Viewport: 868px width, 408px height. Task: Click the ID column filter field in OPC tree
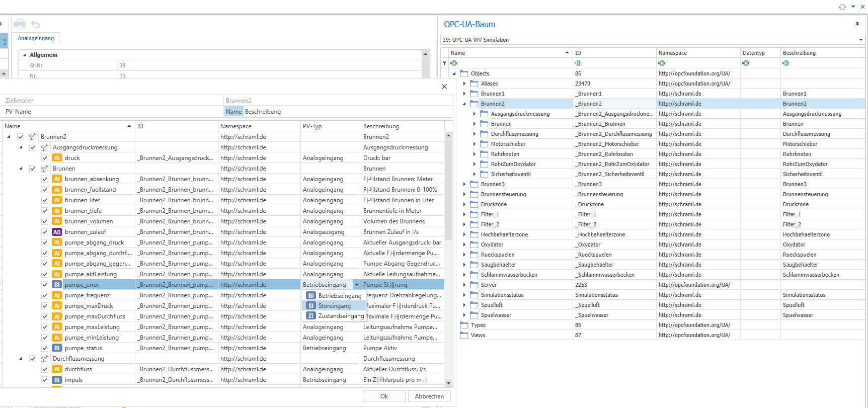point(614,63)
